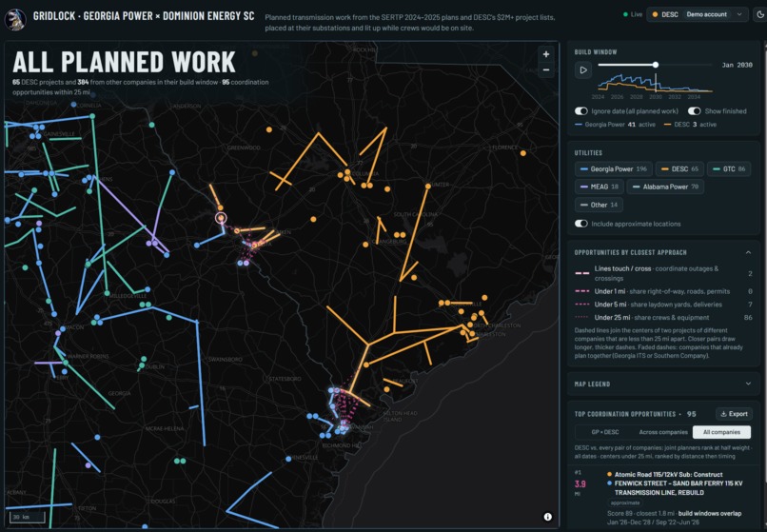Filter by Under 1 mi opportunities

pyautogui.click(x=663, y=291)
